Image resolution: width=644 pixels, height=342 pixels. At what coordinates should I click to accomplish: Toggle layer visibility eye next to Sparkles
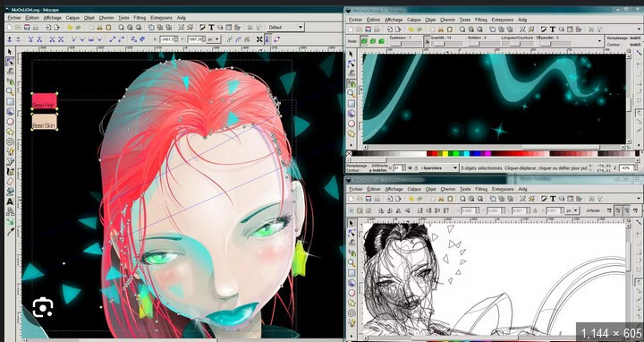click(x=410, y=167)
